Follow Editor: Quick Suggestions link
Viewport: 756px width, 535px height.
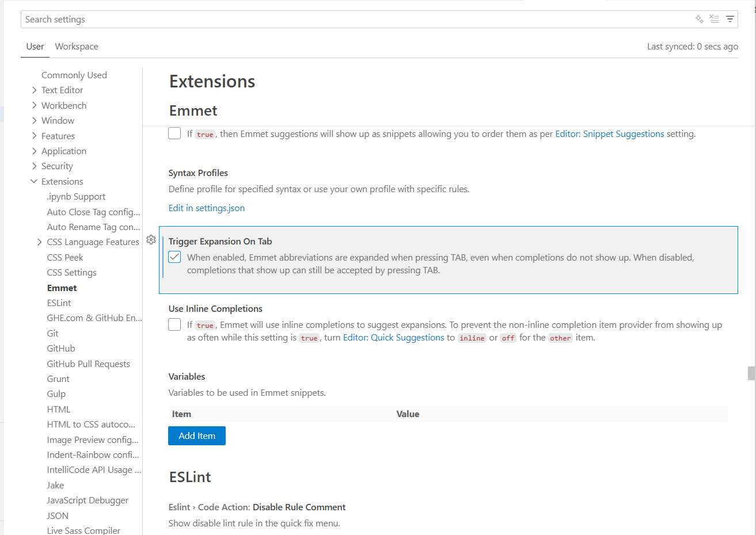(394, 337)
